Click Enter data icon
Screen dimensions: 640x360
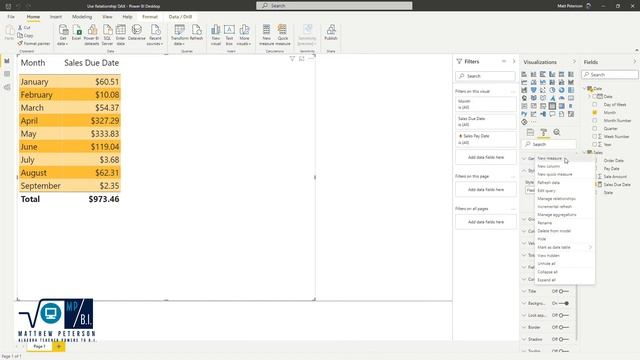(x=121, y=34)
